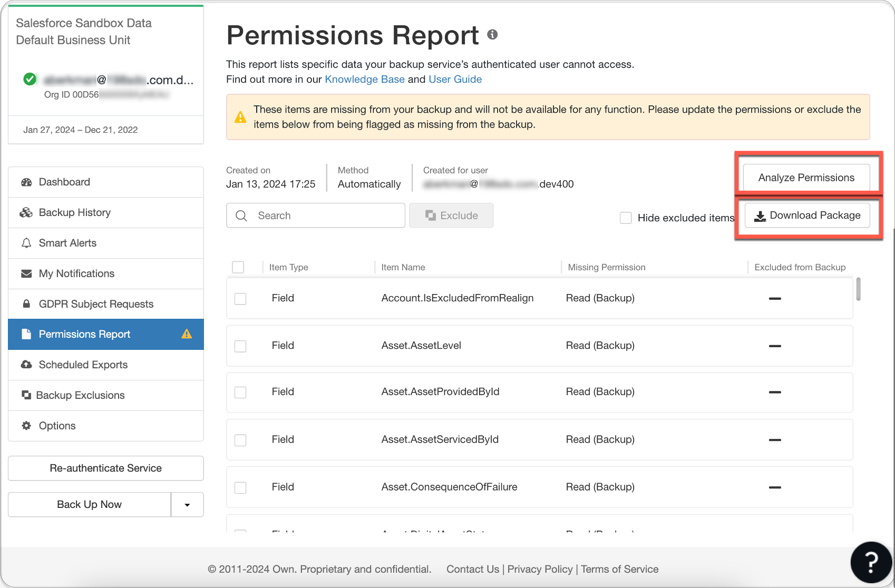The image size is (895, 588).
Task: Check the Account.IsExcludedFromRealign row checkbox
Action: point(240,298)
